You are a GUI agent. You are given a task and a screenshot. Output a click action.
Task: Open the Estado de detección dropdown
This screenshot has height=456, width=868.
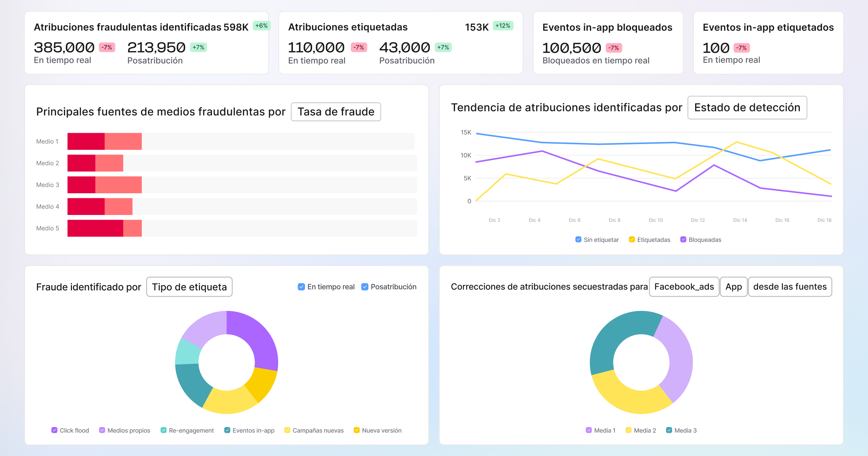(747, 107)
